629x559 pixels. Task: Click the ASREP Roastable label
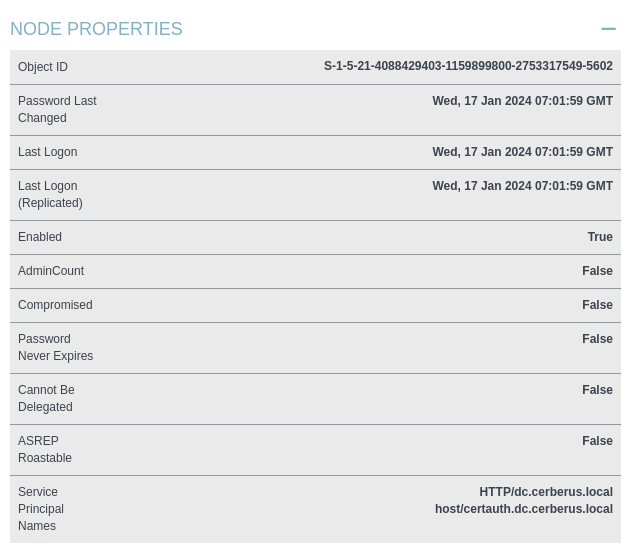(x=45, y=449)
